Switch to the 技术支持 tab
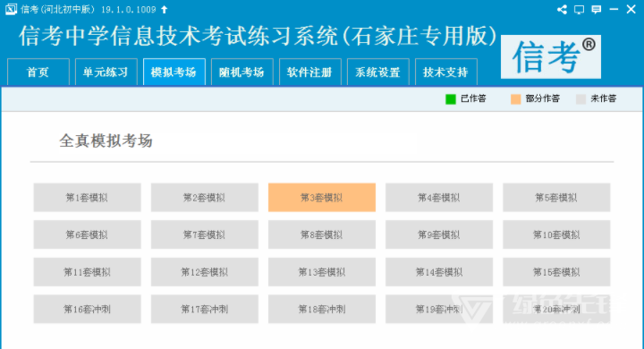Viewport: 644px width, 349px height. pyautogui.click(x=446, y=72)
